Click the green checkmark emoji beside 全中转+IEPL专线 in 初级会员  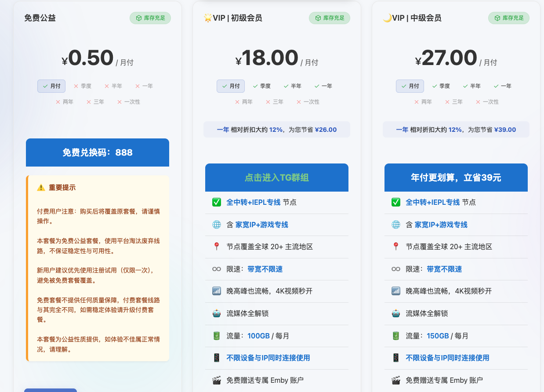(216, 202)
